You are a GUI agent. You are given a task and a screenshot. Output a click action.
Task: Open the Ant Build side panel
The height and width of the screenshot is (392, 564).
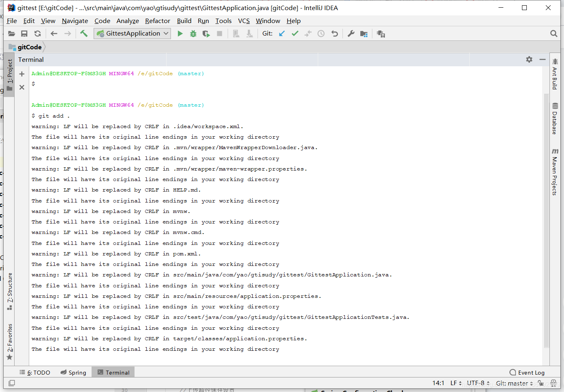pos(555,74)
